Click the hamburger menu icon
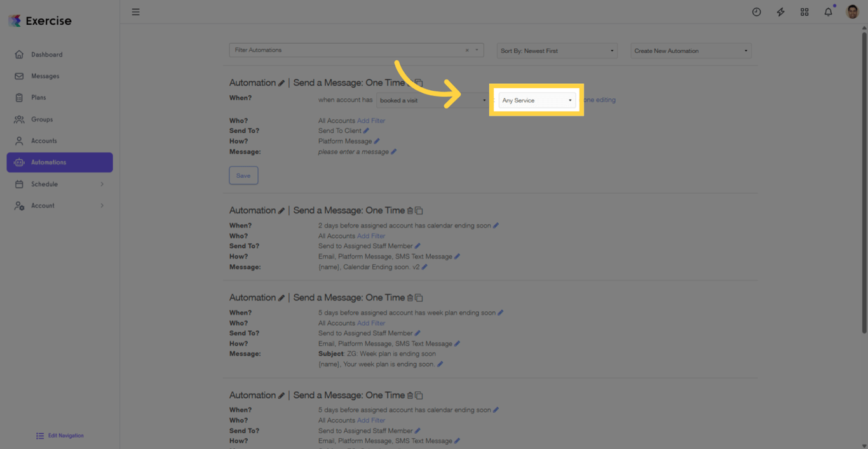868x449 pixels. (x=135, y=12)
